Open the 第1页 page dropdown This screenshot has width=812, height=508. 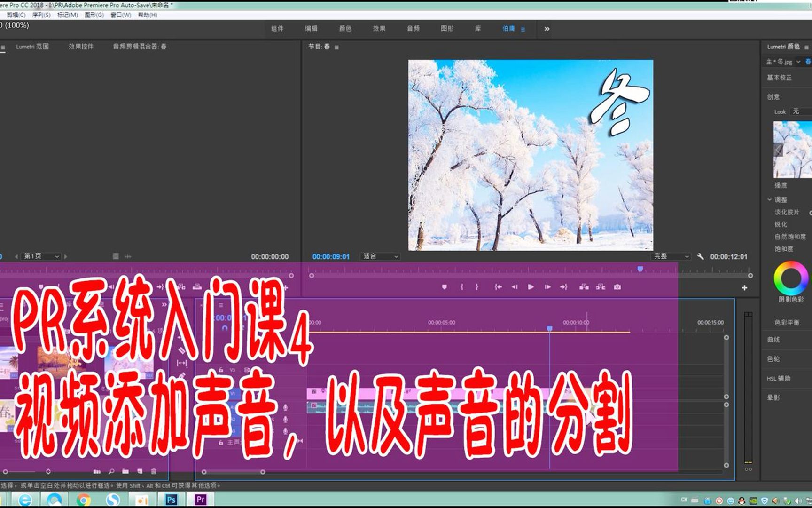pyautogui.click(x=42, y=256)
